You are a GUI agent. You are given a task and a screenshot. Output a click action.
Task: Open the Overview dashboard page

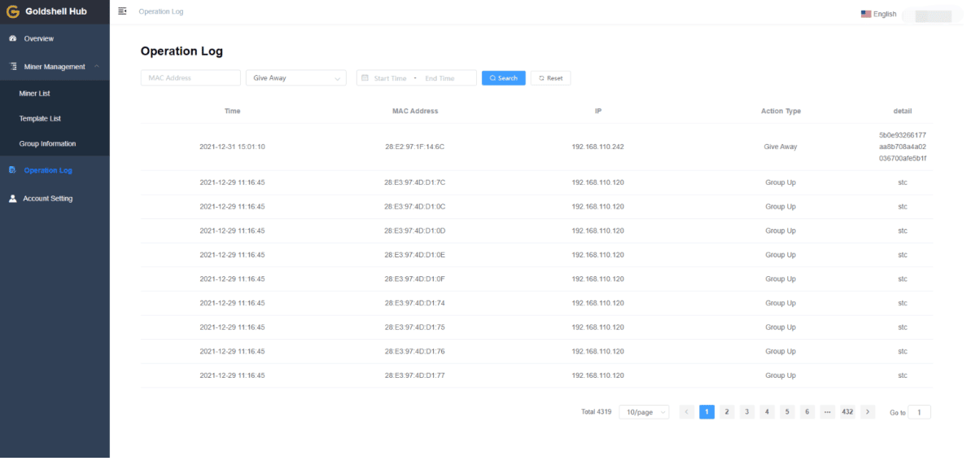click(x=38, y=38)
